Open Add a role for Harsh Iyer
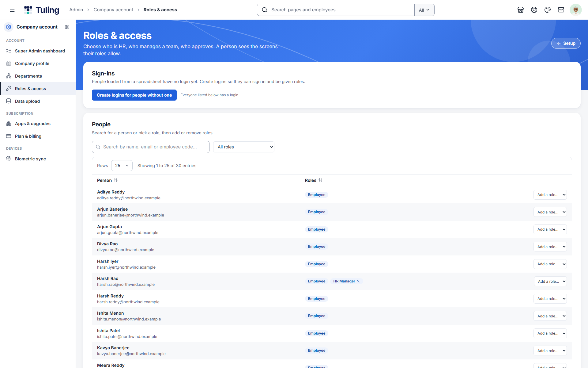Image resolution: width=588 pixels, height=368 pixels. [x=550, y=264]
